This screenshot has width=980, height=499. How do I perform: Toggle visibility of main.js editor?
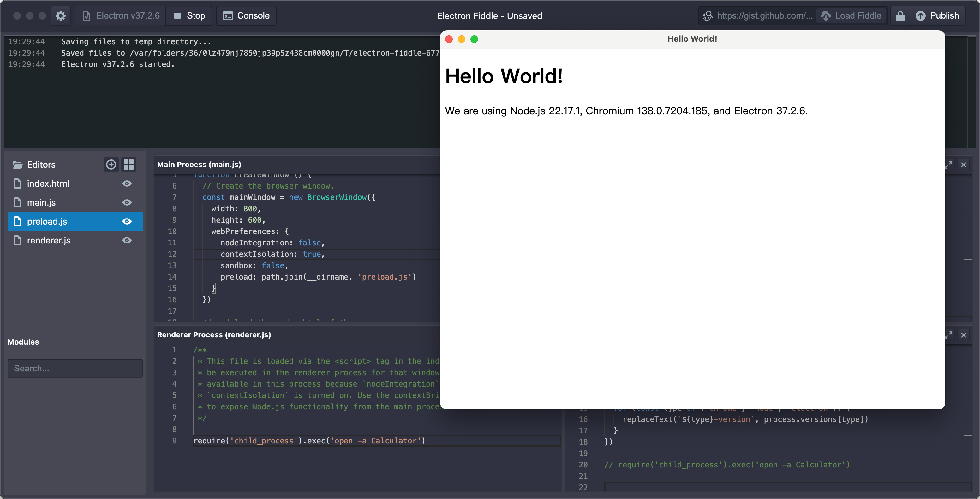tap(127, 202)
